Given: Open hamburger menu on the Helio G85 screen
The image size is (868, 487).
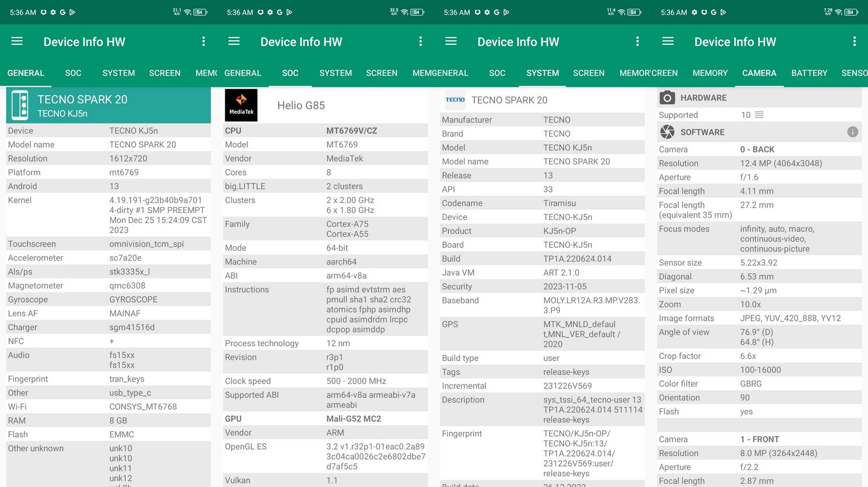Looking at the screenshot, I should pyautogui.click(x=234, y=41).
